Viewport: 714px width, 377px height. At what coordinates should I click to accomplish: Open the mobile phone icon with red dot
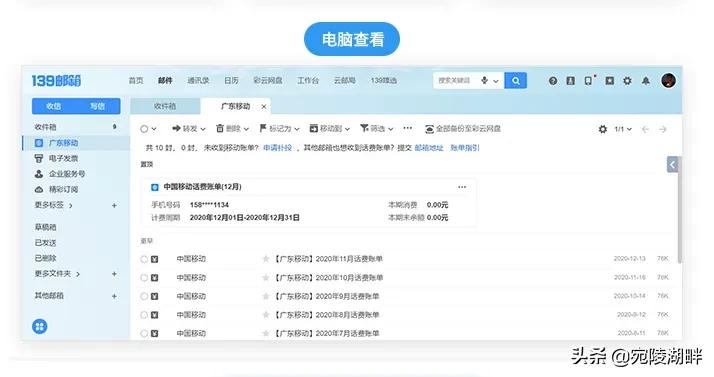588,81
